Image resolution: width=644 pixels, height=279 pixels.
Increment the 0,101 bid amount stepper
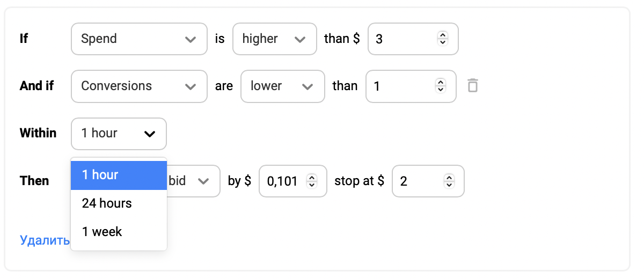tap(311, 177)
